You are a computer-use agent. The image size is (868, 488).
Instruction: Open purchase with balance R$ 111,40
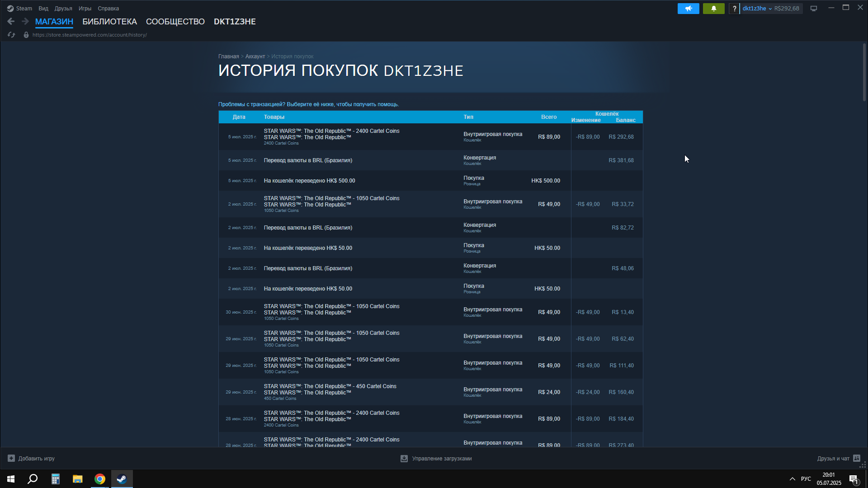click(430, 366)
